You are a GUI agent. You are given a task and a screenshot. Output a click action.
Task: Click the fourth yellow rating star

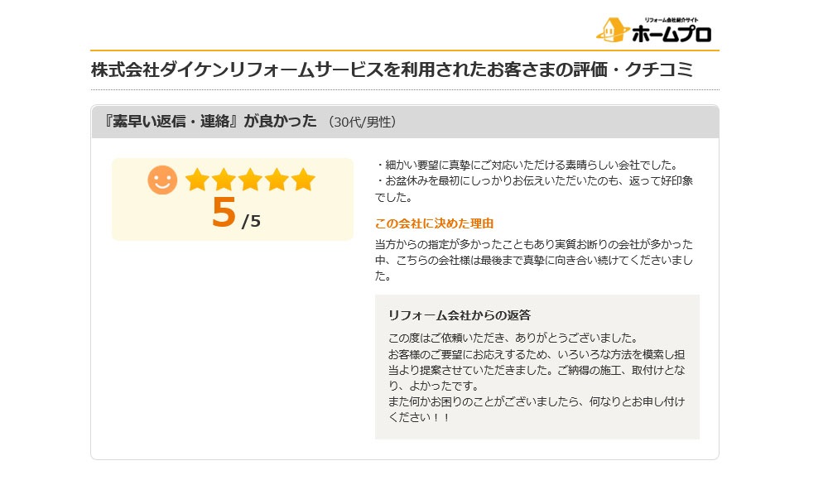click(277, 180)
